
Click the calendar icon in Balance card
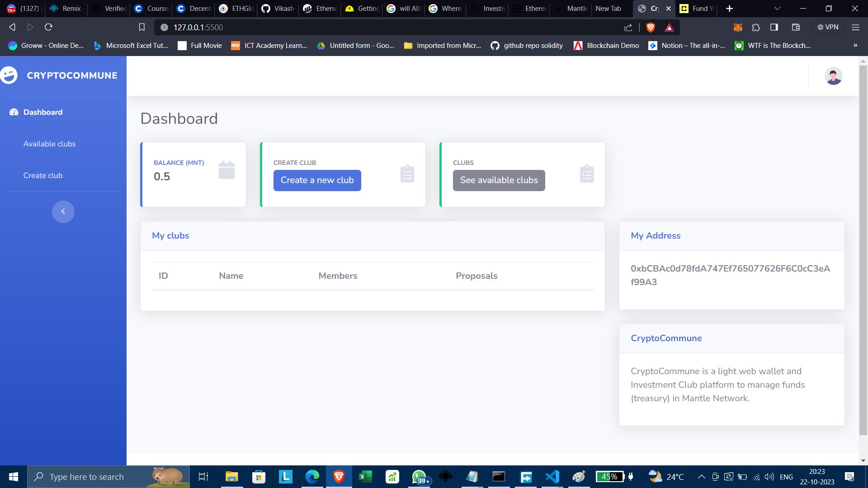click(226, 170)
